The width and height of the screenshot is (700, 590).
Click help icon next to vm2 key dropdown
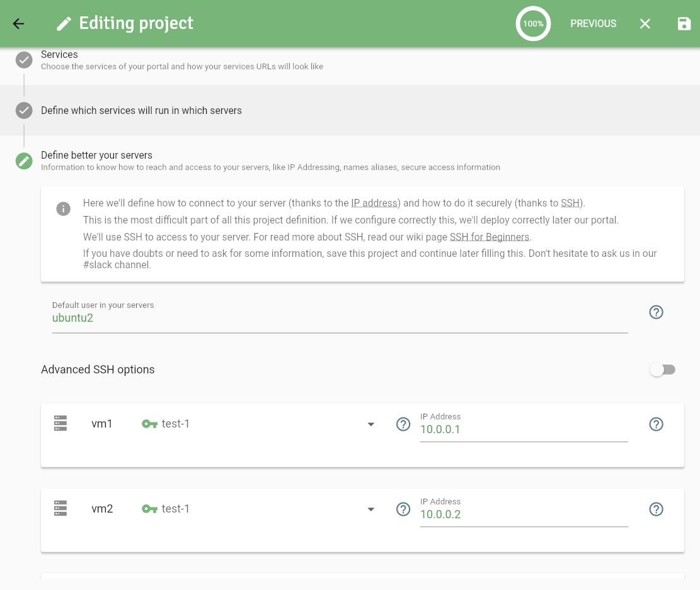[x=403, y=509]
